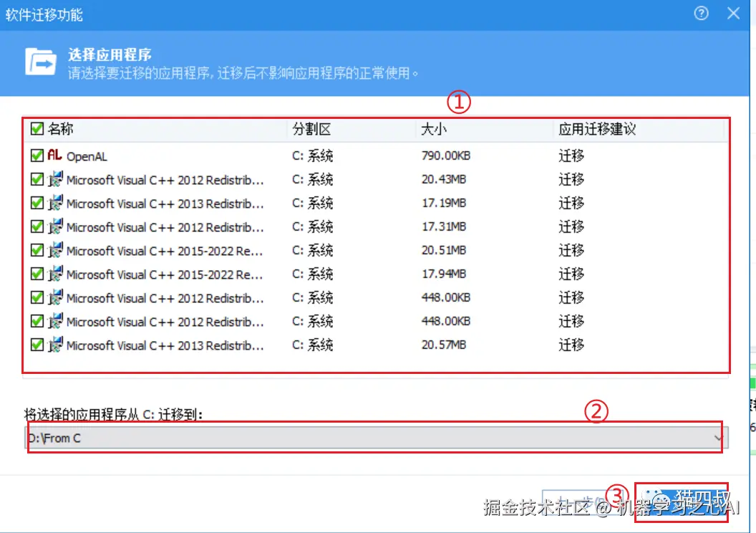Click the 17.94MB size value

[x=444, y=274]
